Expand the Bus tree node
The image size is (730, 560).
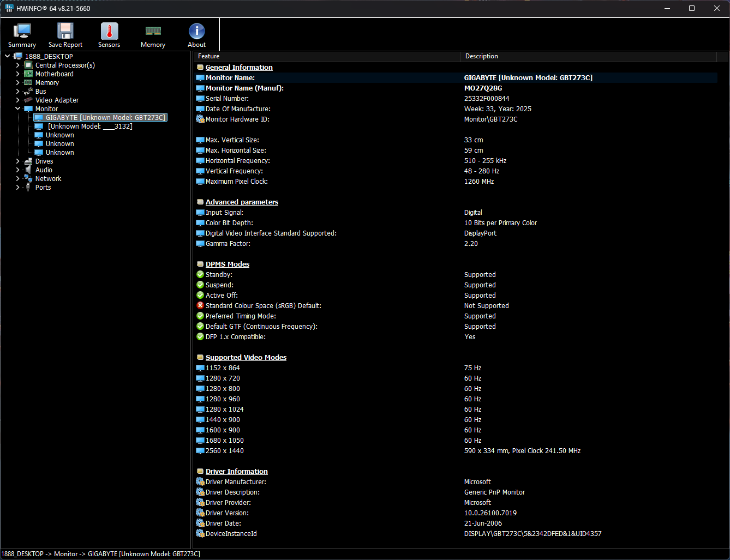click(17, 91)
